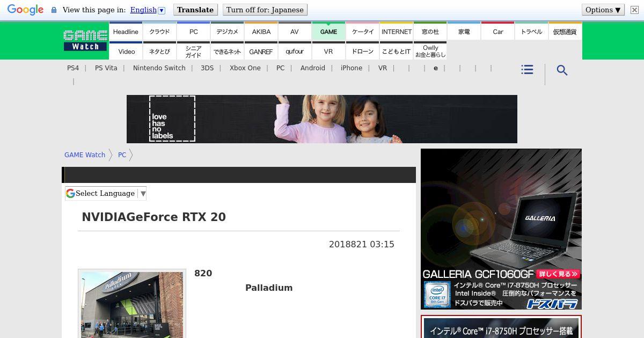
Task: Open the トラベル tab
Action: pos(532,32)
